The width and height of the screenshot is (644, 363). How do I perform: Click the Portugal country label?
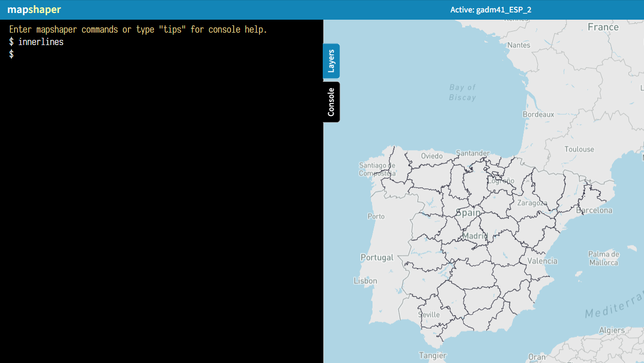click(377, 257)
